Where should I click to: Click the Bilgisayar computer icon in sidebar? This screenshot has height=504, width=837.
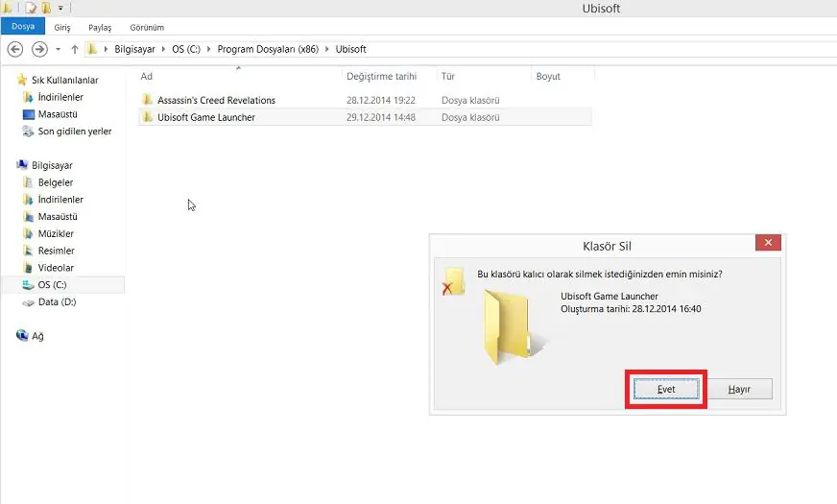click(22, 165)
